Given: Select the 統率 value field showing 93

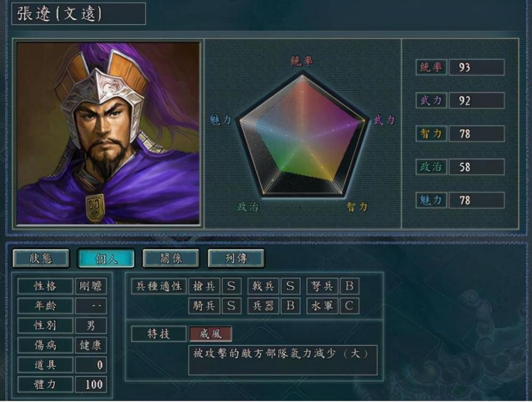Looking at the screenshot, I should (x=476, y=67).
